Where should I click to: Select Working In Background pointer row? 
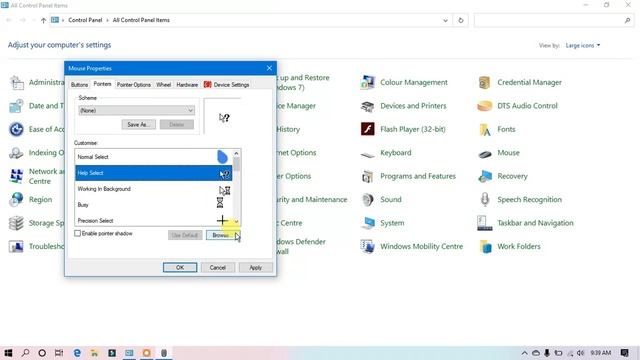[153, 189]
